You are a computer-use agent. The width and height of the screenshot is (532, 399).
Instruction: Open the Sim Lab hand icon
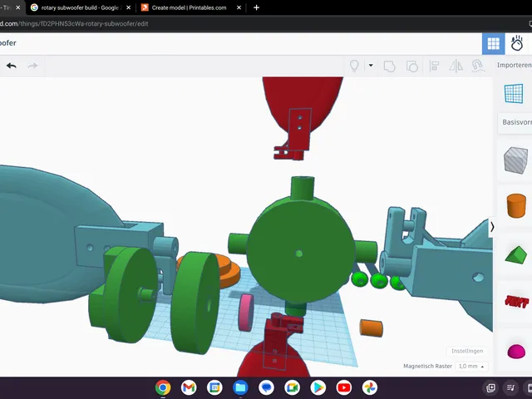pyautogui.click(x=517, y=43)
